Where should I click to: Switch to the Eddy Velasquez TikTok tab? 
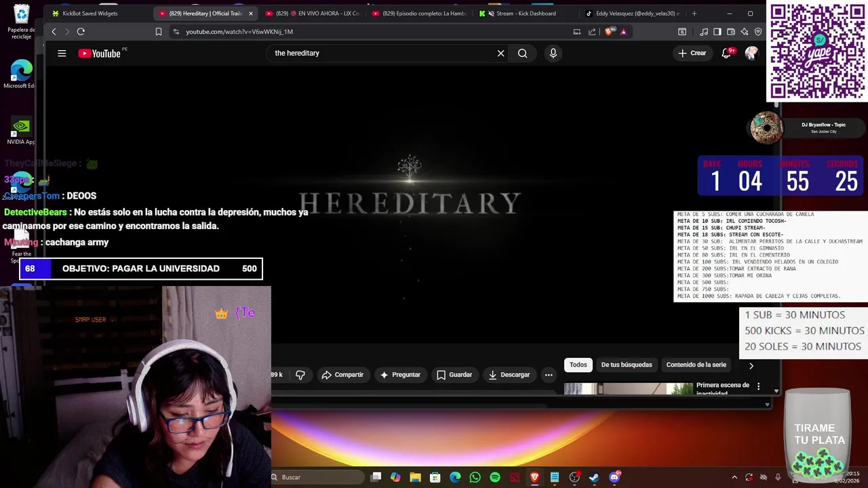[x=632, y=13]
